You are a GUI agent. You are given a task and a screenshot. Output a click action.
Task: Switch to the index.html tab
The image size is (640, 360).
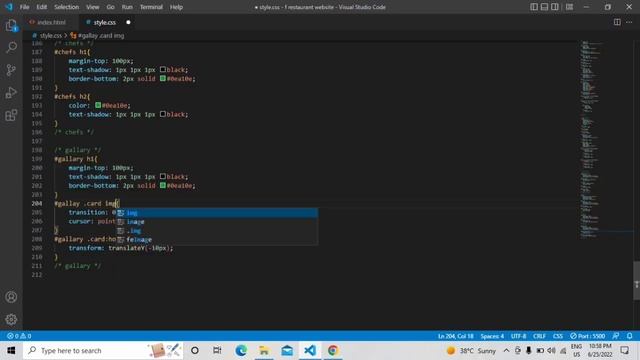(51, 22)
